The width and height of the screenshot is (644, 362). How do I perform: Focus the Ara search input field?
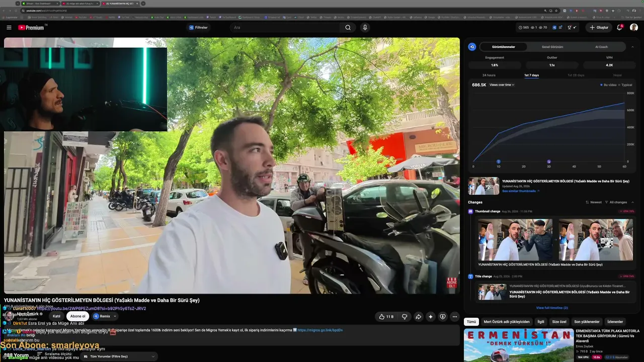tap(285, 28)
